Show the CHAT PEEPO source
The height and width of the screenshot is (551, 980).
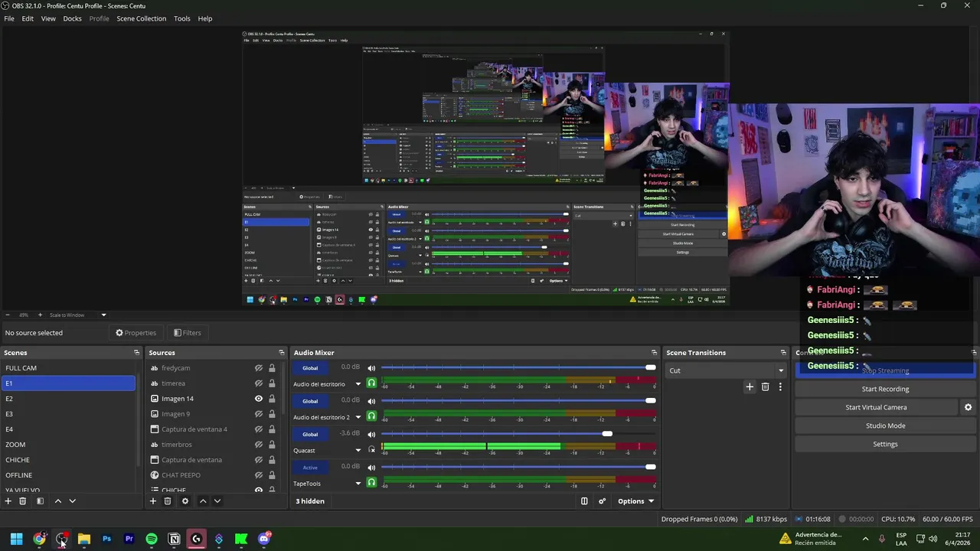pyautogui.click(x=259, y=475)
